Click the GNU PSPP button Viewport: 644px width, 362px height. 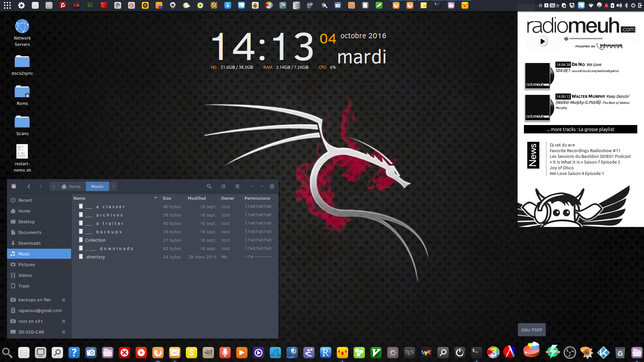point(532,330)
